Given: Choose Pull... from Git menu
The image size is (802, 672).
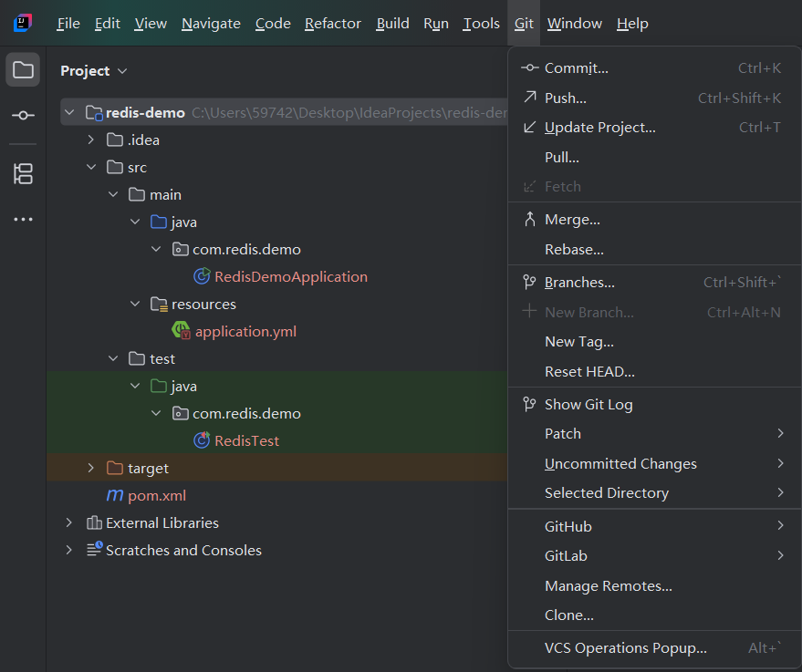Looking at the screenshot, I should pyautogui.click(x=654, y=157).
